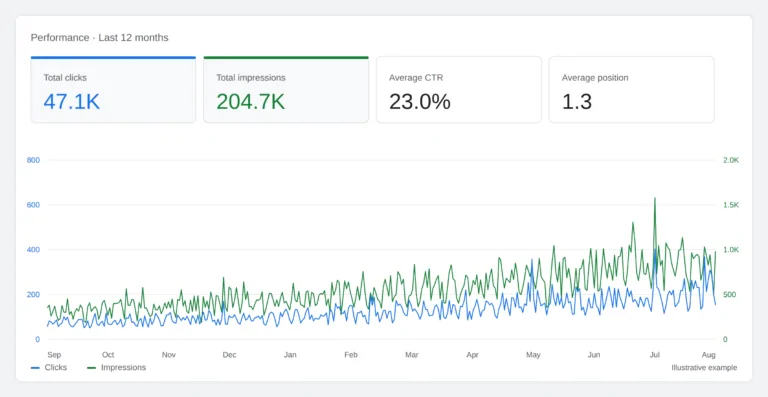Viewport: 768px width, 397px height.
Task: Click the 1.5K impressions axis label
Action: click(731, 205)
